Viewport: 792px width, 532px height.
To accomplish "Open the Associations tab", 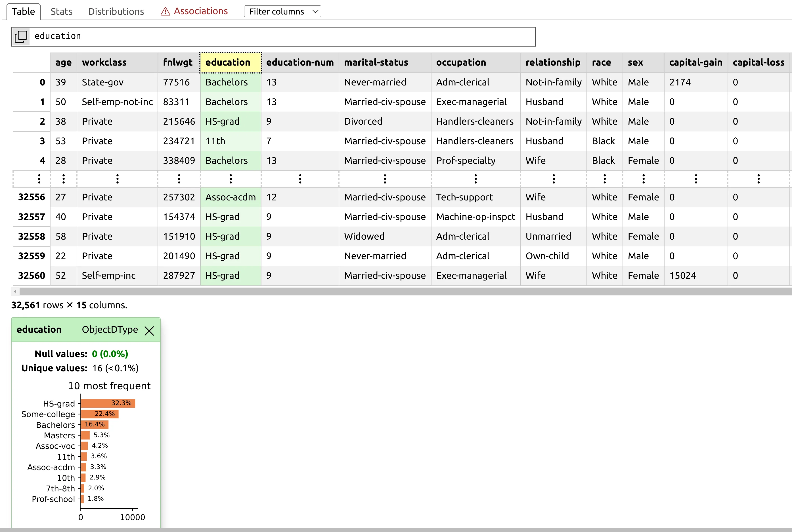I will pyautogui.click(x=194, y=12).
